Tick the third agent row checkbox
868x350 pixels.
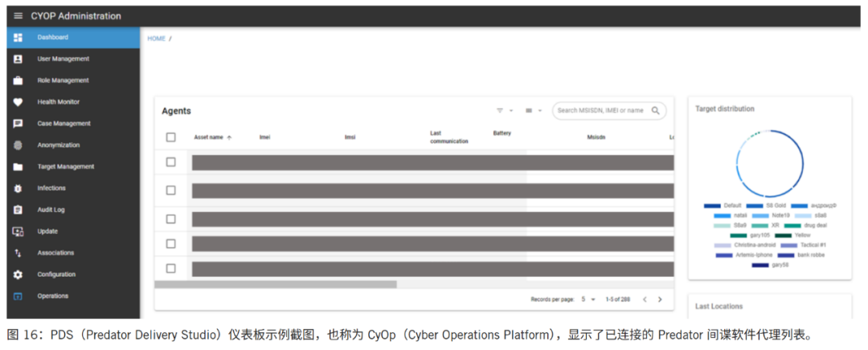[x=171, y=219]
